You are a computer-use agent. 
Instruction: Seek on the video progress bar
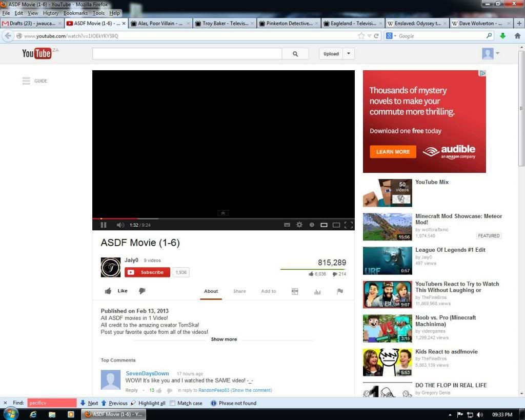[224, 218]
